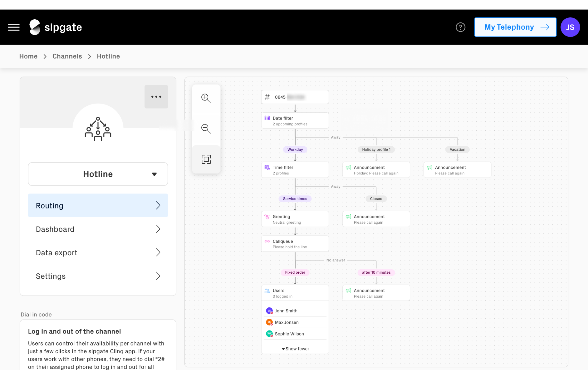Click 'Please hold the line' text

[290, 247]
